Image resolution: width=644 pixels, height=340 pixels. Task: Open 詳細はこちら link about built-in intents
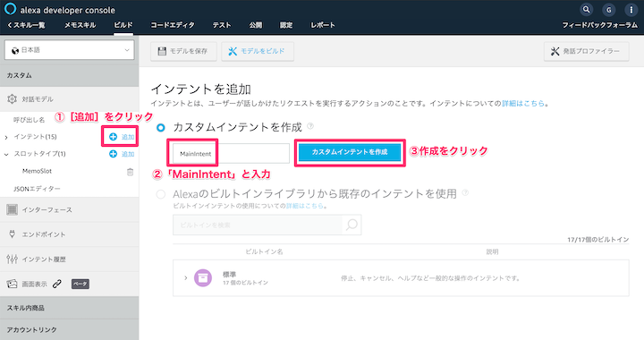pos(304,206)
